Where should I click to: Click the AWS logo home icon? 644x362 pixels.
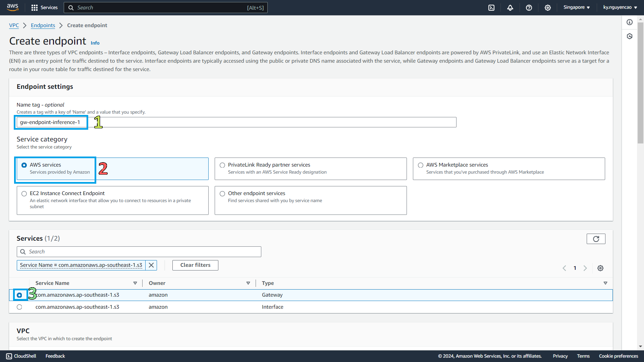coord(12,7)
